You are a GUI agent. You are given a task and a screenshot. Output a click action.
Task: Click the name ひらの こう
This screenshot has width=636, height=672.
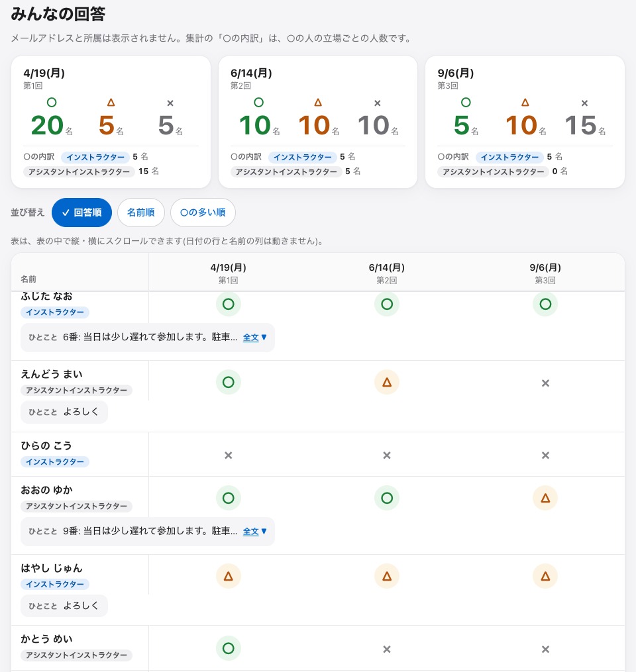tap(46, 446)
